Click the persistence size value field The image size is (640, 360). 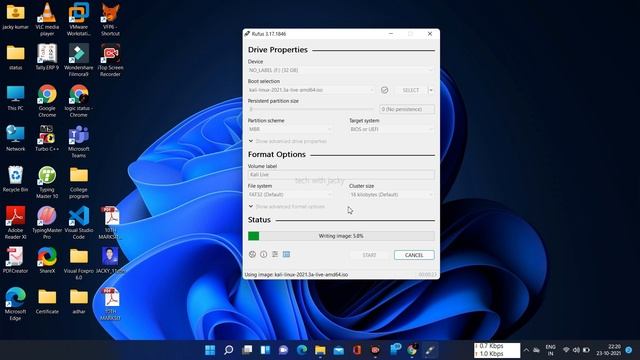[407, 109]
